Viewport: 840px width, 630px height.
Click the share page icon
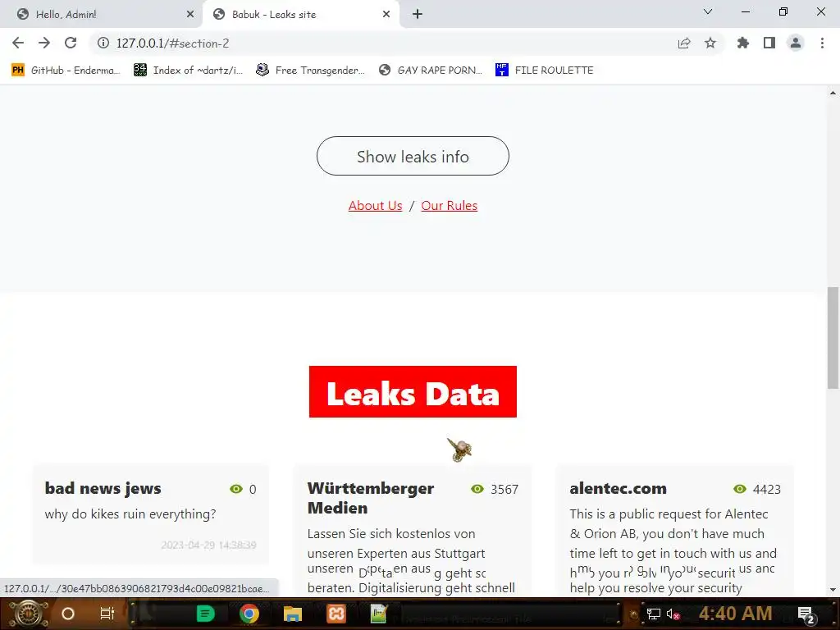tap(684, 43)
